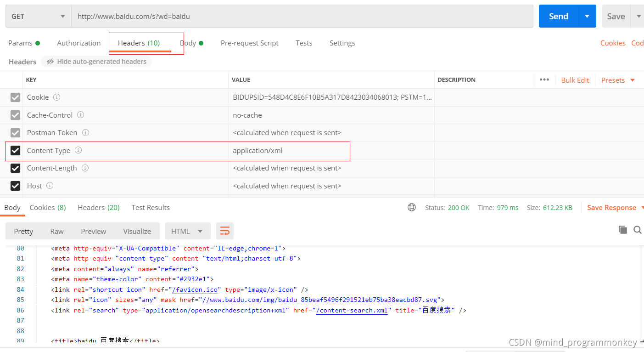Copy the response with the copy icon
Viewport: 644px width, 352px height.
tap(622, 230)
